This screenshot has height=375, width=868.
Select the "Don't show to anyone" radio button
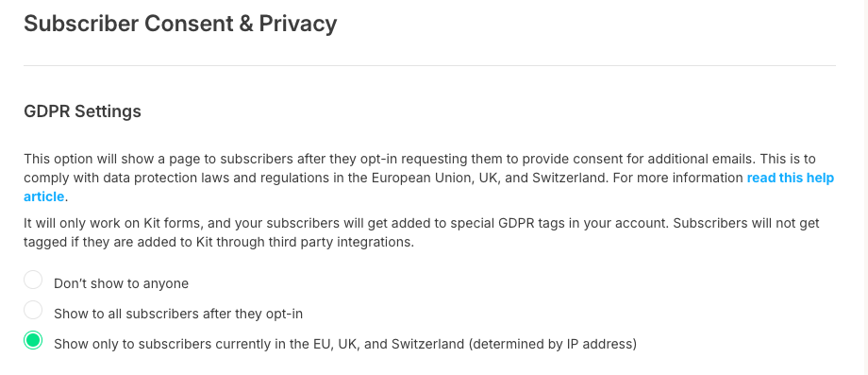coord(33,281)
